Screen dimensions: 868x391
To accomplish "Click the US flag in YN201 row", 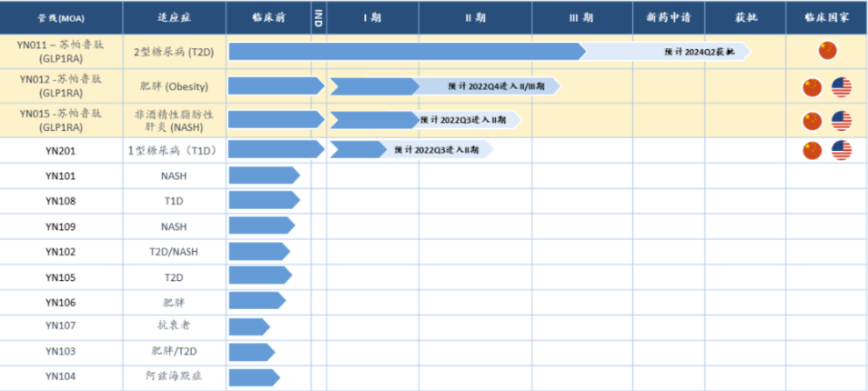I will [x=842, y=150].
